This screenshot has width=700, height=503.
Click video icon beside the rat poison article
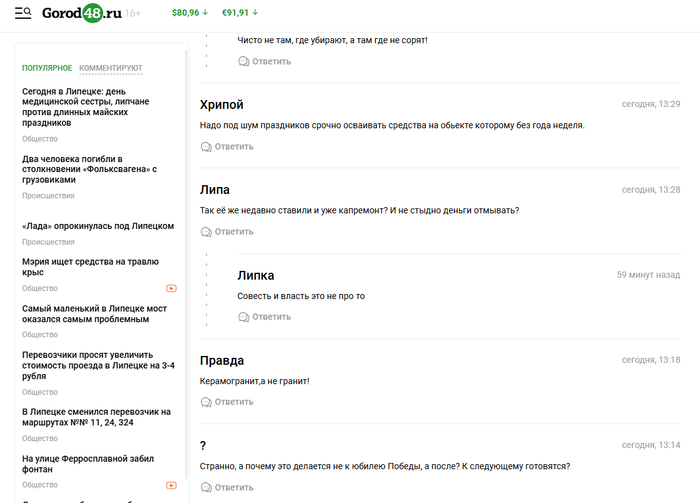[171, 288]
